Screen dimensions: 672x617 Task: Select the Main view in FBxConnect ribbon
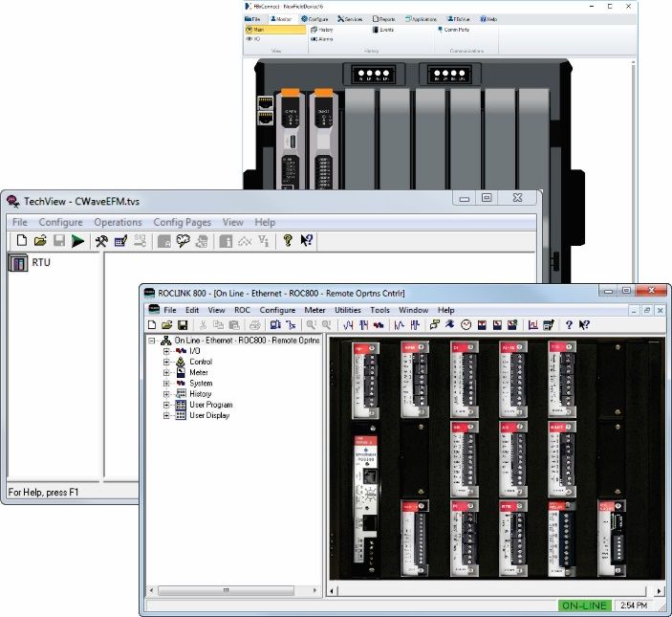pos(275,30)
